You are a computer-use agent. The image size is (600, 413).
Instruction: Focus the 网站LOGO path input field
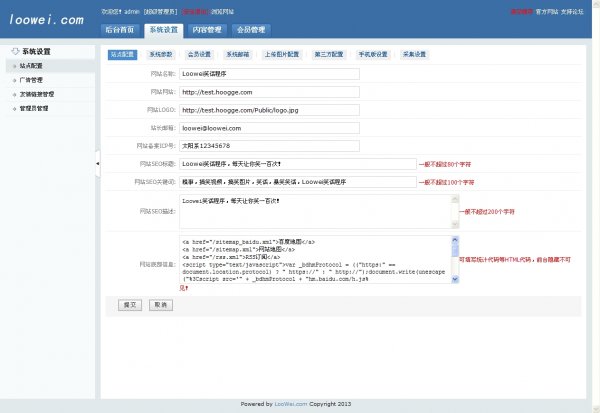pos(269,110)
